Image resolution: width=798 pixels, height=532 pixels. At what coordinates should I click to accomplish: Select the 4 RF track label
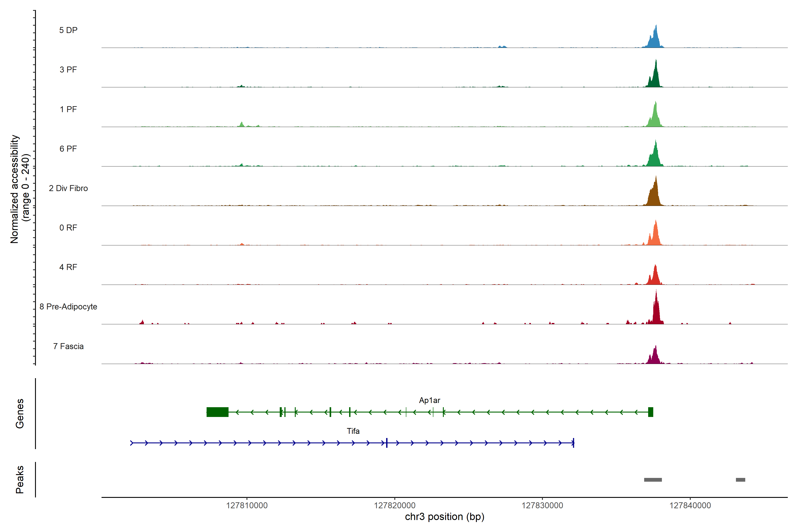(x=68, y=267)
